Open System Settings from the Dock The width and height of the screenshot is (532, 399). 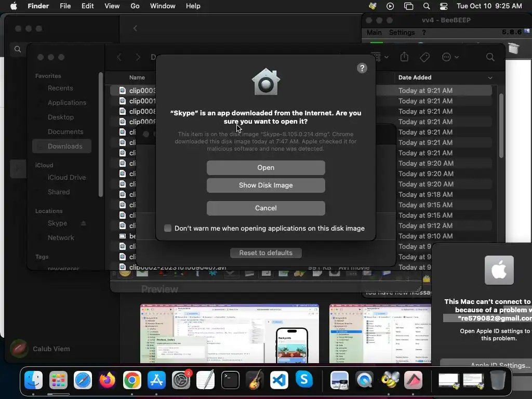pyautogui.click(x=181, y=380)
